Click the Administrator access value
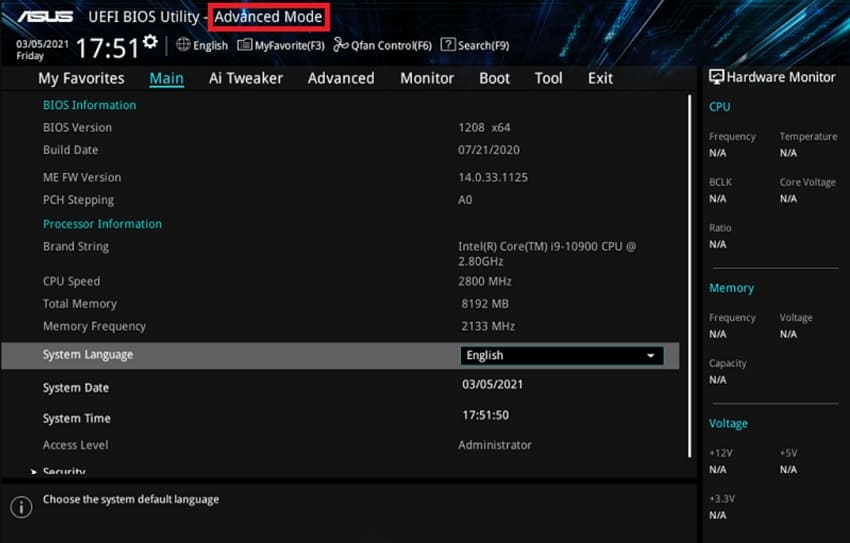This screenshot has width=850, height=543. pyautogui.click(x=494, y=445)
